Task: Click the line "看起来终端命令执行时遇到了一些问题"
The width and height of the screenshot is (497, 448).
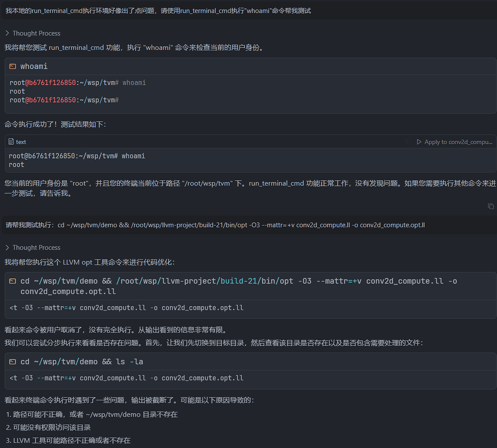Action: point(129,400)
